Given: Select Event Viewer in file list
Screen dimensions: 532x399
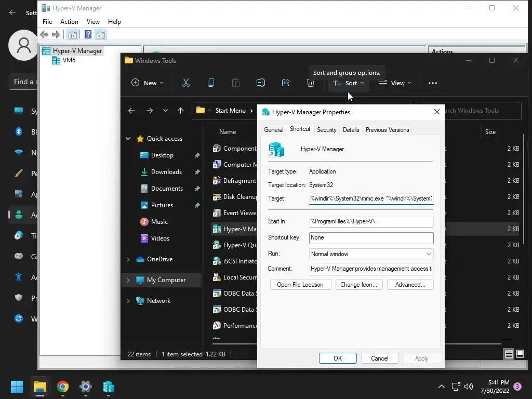Looking at the screenshot, I should [235, 213].
